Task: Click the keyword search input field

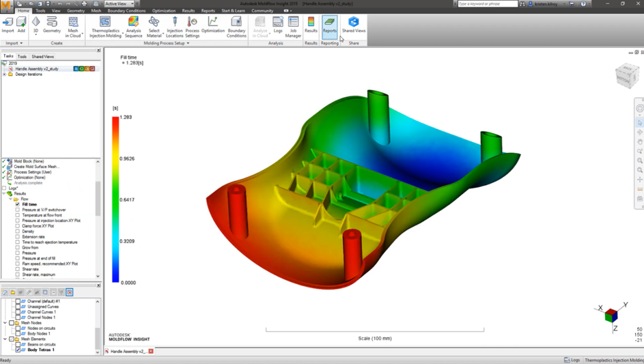Action: pos(488,3)
